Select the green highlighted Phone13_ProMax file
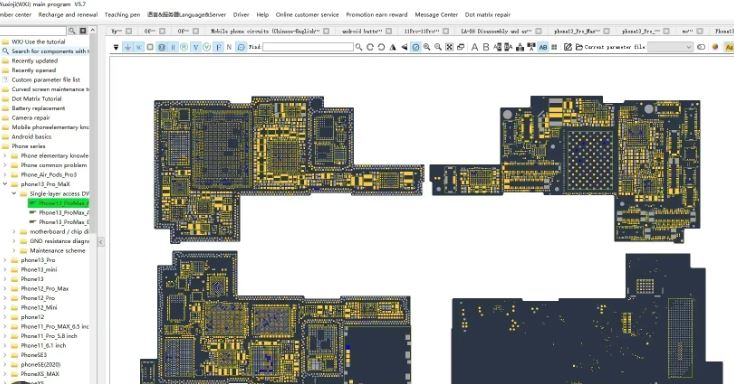This screenshot has height=384, width=734. click(x=59, y=203)
